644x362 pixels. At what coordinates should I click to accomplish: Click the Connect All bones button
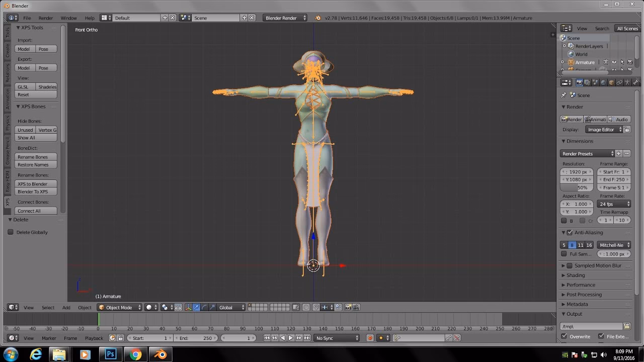click(x=36, y=211)
